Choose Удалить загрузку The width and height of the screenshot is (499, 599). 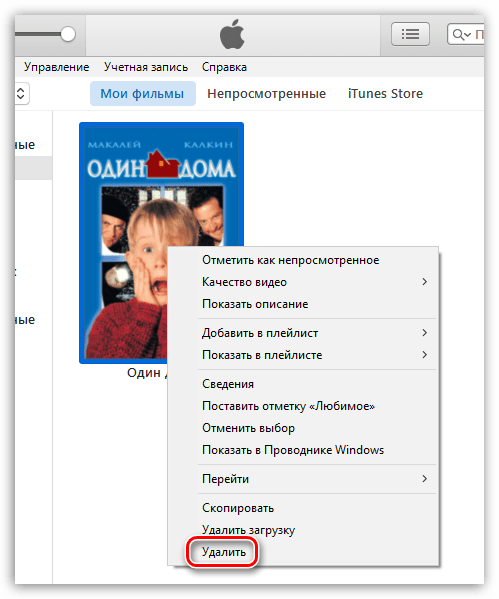click(303, 530)
